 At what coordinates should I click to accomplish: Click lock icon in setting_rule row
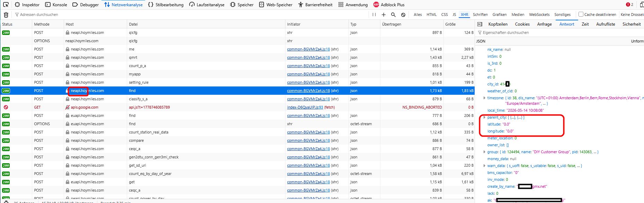[68, 82]
